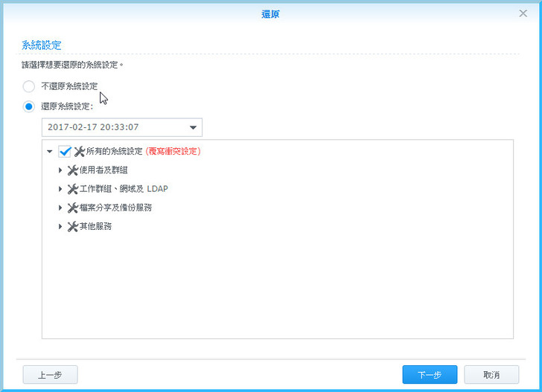
Task: Select the 工作群組、網域及 LDAP label
Action: 124,189
